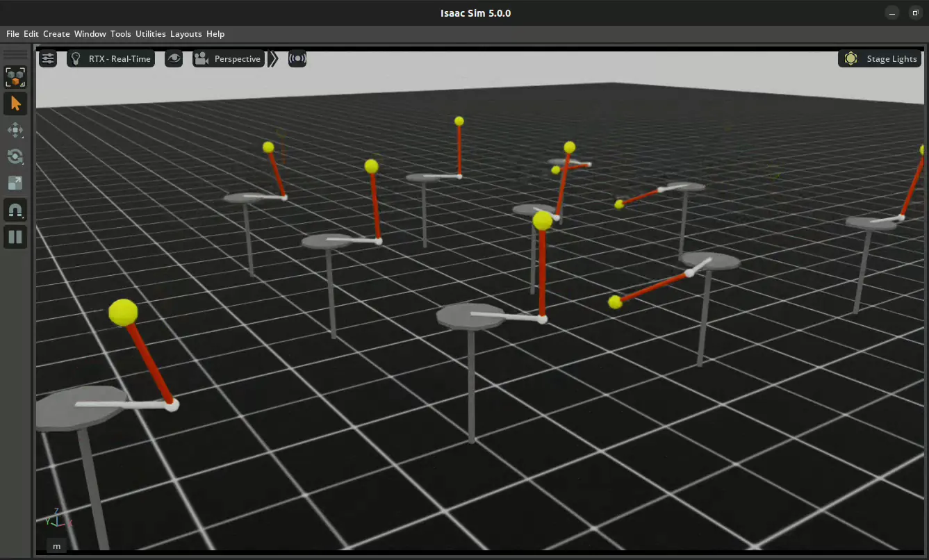
Task: Open the Utilities menu
Action: tap(150, 34)
